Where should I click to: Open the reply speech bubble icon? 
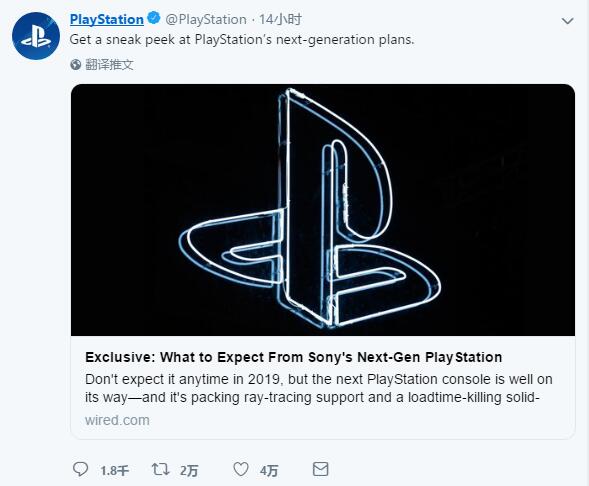pos(80,469)
